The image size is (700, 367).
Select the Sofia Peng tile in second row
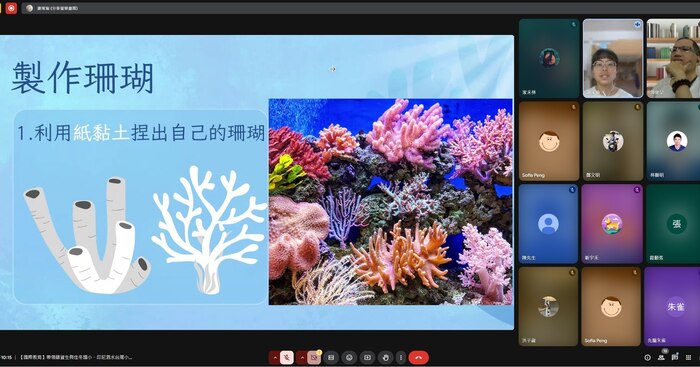pyautogui.click(x=549, y=141)
